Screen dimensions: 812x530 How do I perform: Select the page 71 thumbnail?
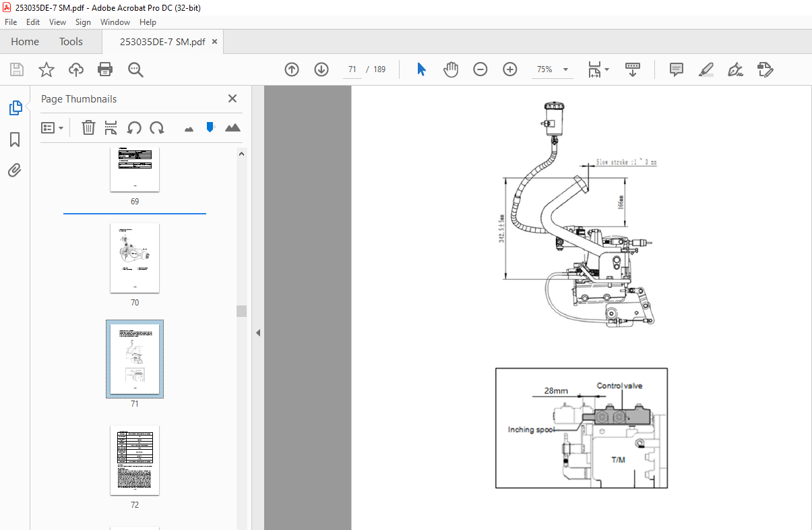[x=135, y=359]
